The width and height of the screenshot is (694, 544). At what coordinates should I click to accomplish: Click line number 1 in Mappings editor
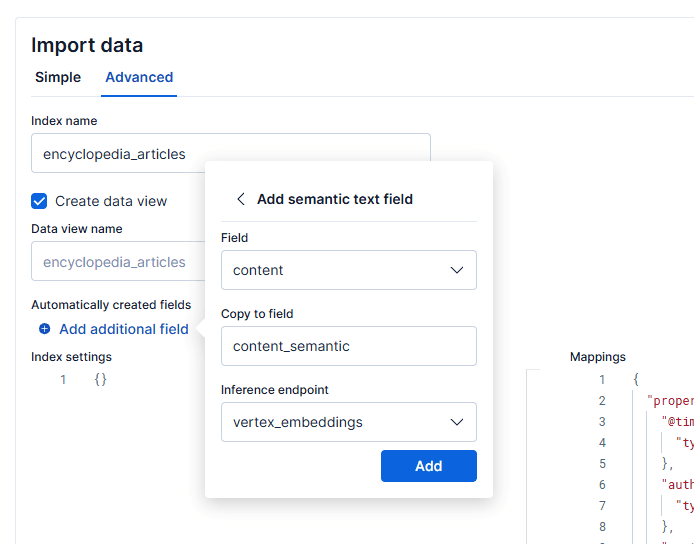click(602, 379)
